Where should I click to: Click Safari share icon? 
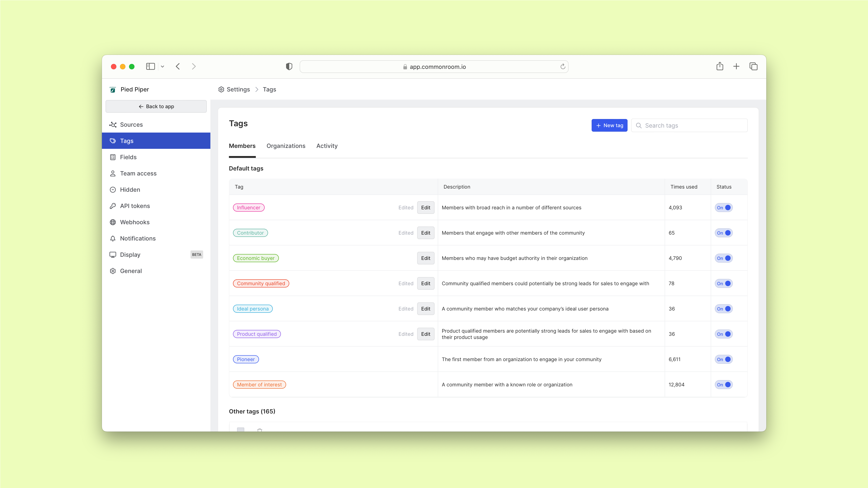click(x=720, y=66)
